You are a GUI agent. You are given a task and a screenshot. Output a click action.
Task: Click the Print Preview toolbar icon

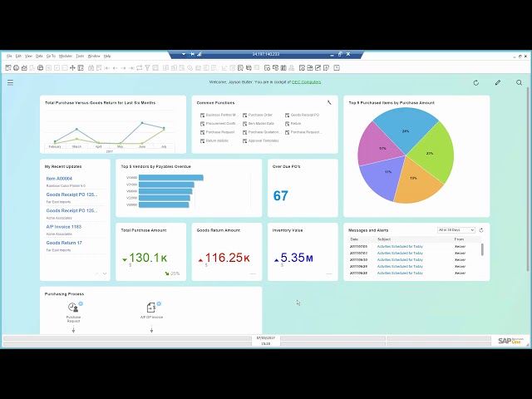click(x=8, y=68)
